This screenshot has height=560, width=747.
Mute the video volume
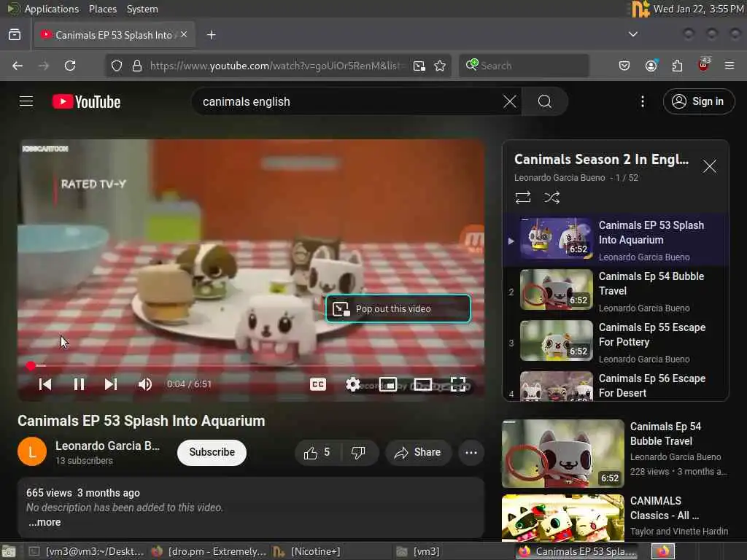click(144, 384)
